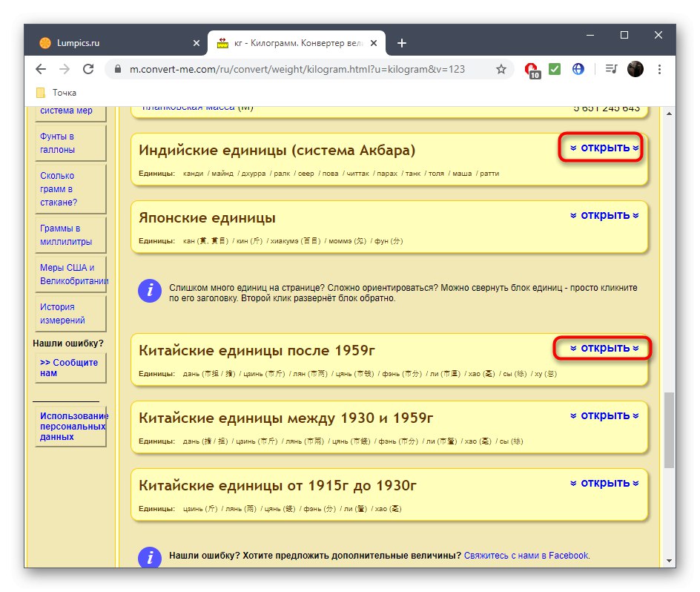Click the Нашли ошибку? sidebar heading
The image size is (700, 592).
pos(68,343)
